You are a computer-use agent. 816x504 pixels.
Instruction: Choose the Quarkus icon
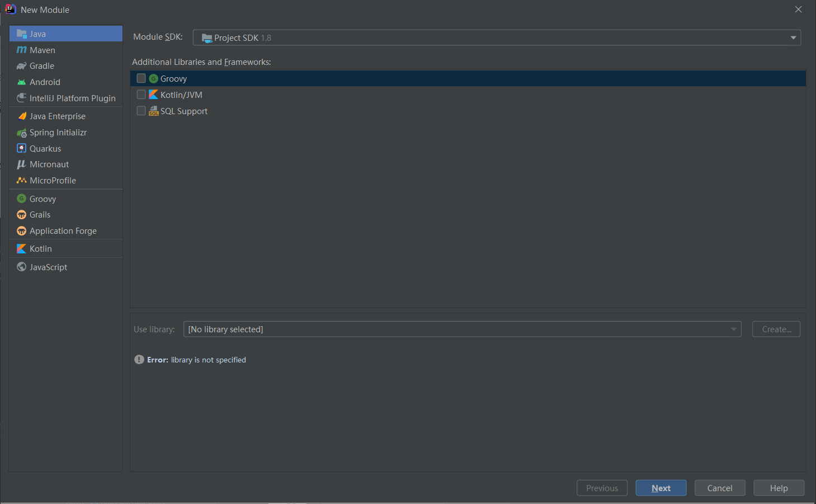click(22, 148)
